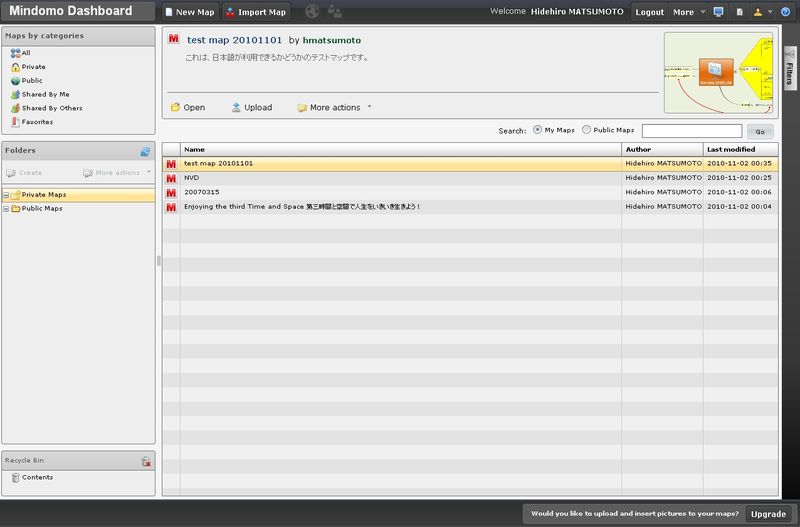Click the Upload button
This screenshot has height=527, width=800.
click(252, 108)
